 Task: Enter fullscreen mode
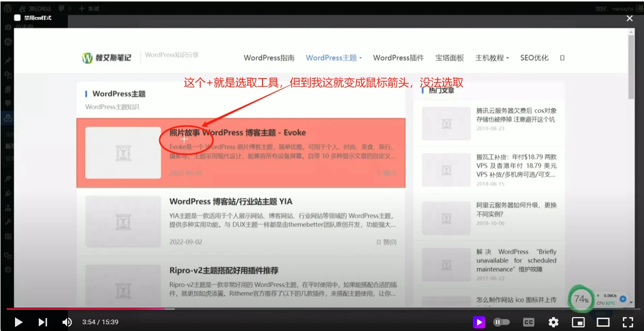coord(627,322)
